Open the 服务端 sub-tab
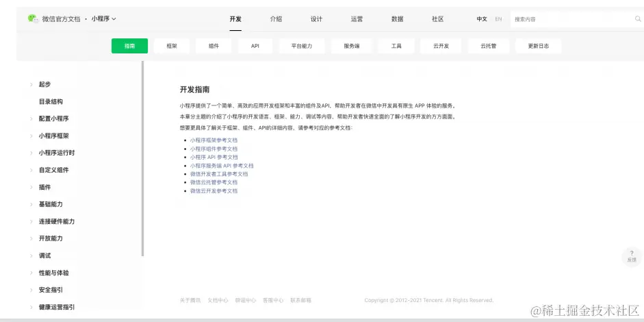The height and width of the screenshot is (322, 644). [352, 46]
